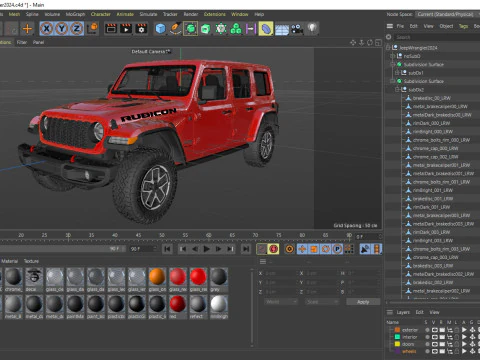
Task: Collapse the subDiv1 null object
Action: 397,73
